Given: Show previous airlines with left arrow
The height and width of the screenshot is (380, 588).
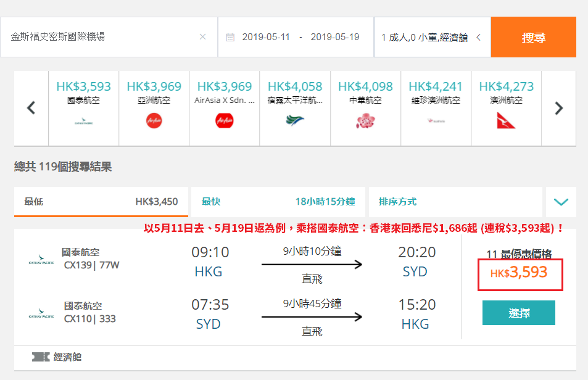Looking at the screenshot, I should [x=31, y=108].
